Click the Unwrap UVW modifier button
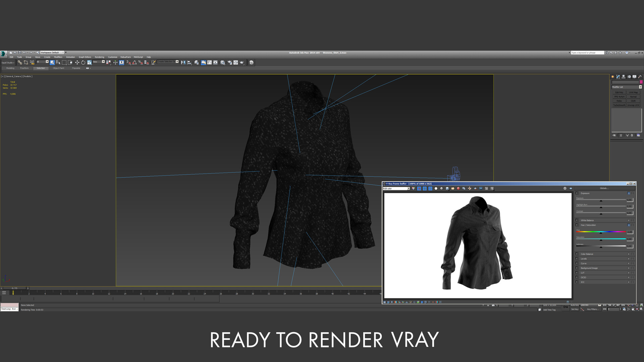Screen dimensions: 644x362 point(633,105)
